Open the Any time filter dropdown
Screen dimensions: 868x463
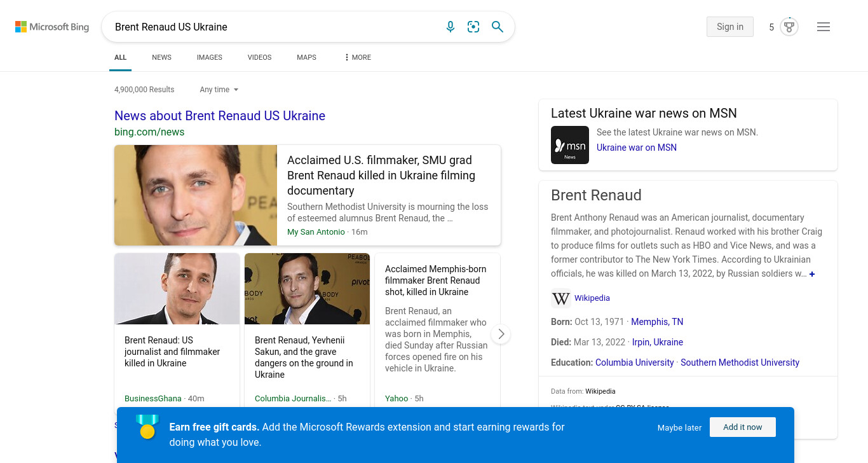[219, 90]
